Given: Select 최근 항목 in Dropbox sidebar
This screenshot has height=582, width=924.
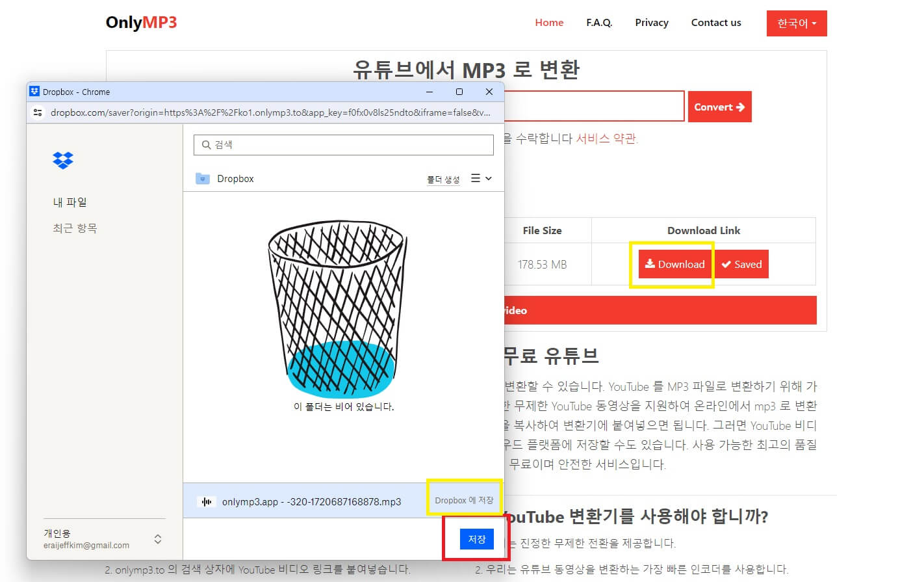Looking at the screenshot, I should (75, 228).
